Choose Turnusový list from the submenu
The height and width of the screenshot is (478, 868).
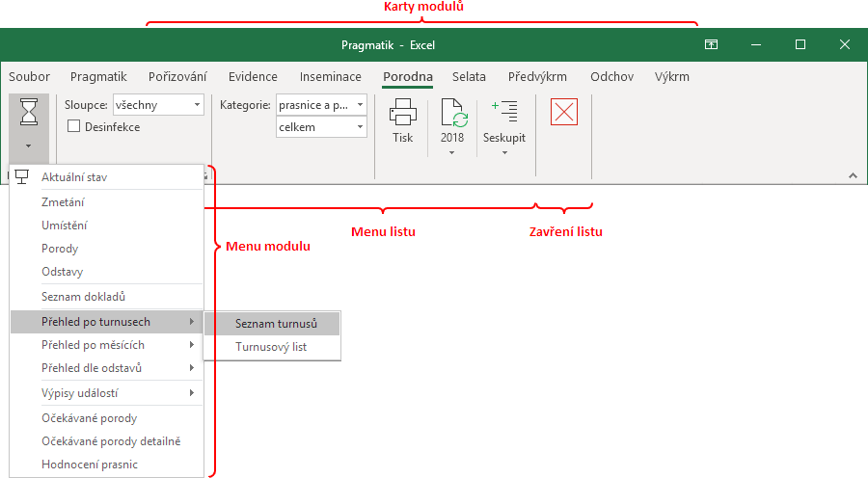click(x=272, y=347)
